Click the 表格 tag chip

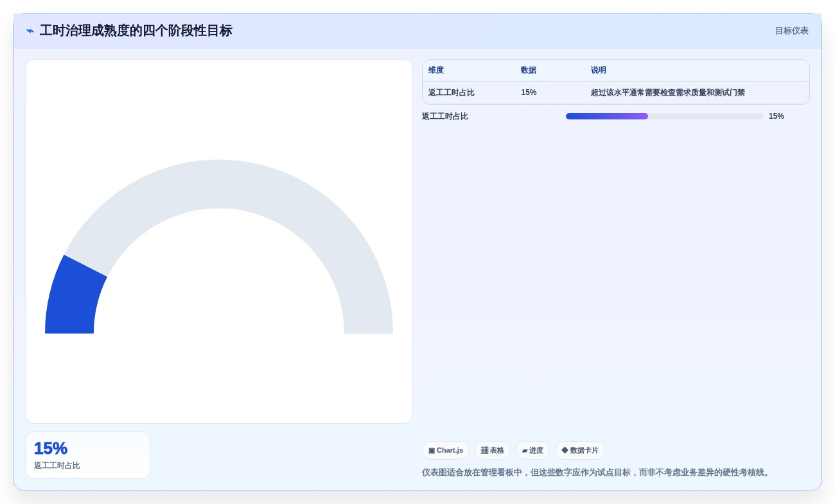tap(493, 450)
